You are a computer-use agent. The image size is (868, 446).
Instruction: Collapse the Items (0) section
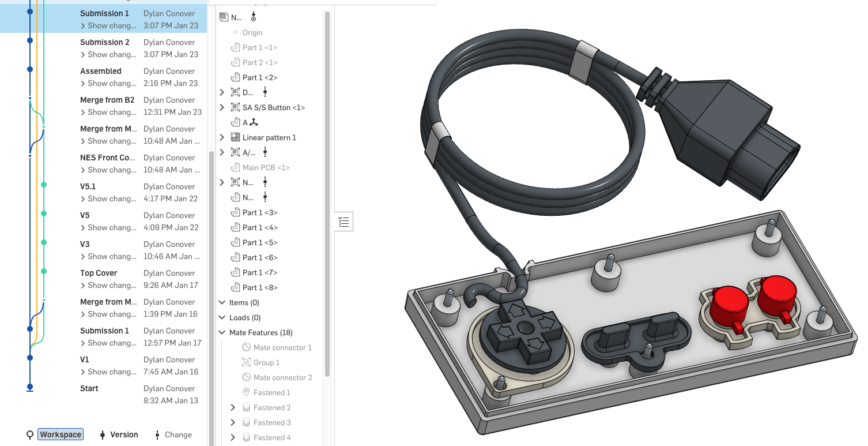tap(222, 302)
